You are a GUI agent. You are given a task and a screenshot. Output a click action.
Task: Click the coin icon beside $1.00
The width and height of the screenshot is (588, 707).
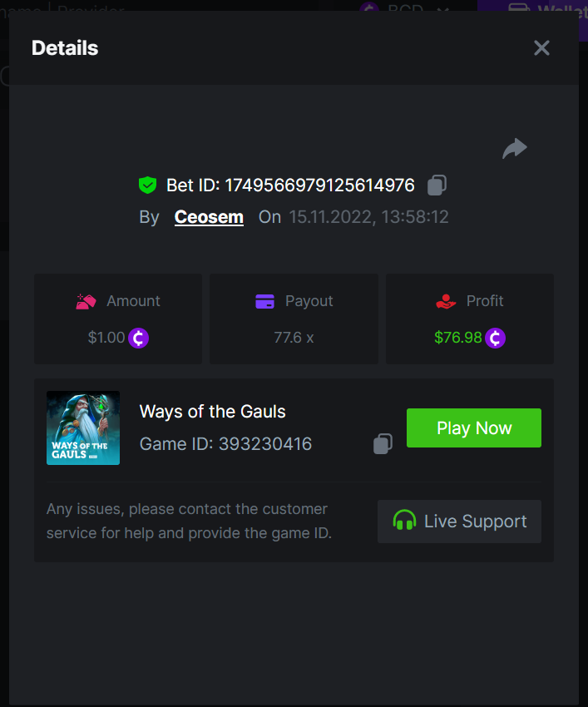point(139,338)
